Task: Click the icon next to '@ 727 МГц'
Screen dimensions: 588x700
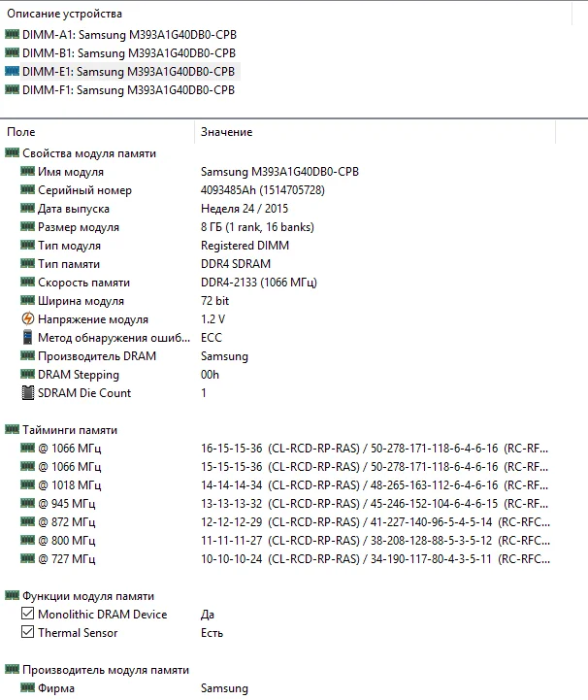Action: (28, 558)
